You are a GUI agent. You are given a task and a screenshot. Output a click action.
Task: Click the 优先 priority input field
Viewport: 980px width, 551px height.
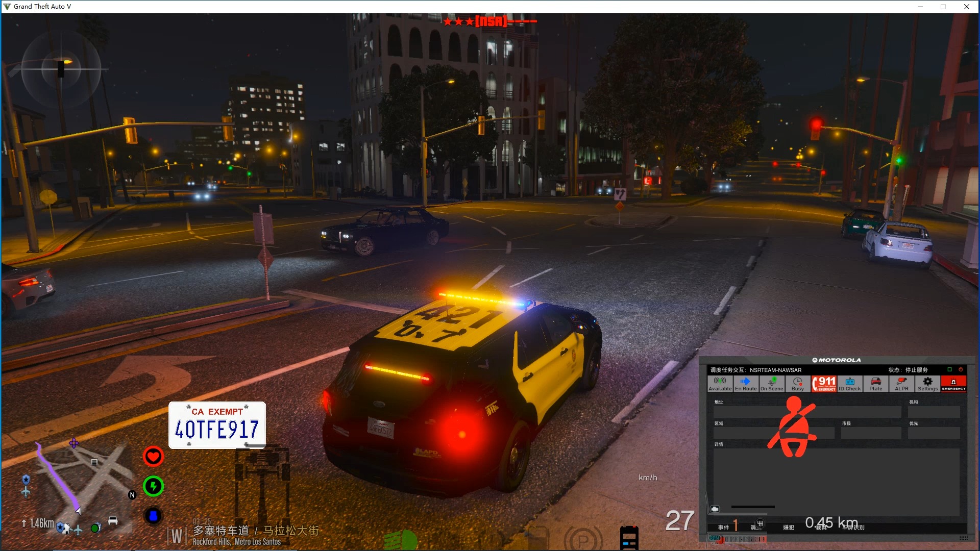pyautogui.click(x=934, y=433)
